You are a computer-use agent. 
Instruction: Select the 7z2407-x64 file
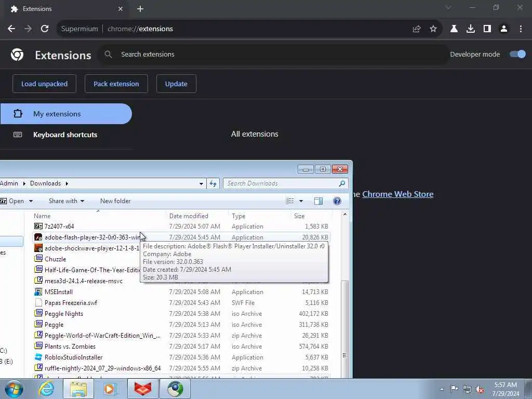181,227
